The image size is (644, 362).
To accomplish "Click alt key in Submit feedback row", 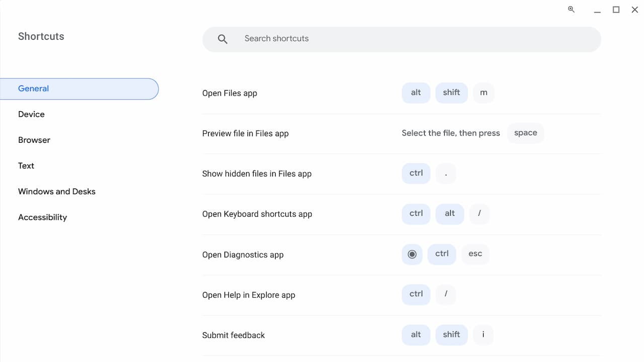I will pyautogui.click(x=416, y=334).
